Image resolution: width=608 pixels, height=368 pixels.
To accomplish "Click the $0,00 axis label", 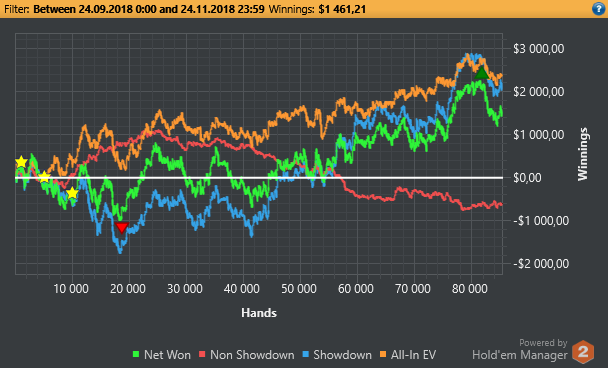I will (527, 178).
